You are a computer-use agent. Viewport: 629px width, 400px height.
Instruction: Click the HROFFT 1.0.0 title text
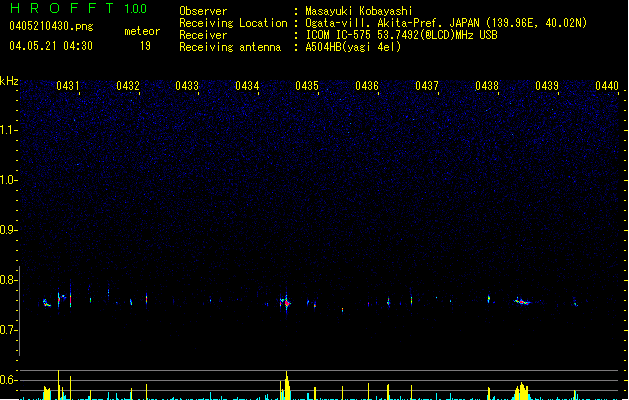pyautogui.click(x=78, y=8)
